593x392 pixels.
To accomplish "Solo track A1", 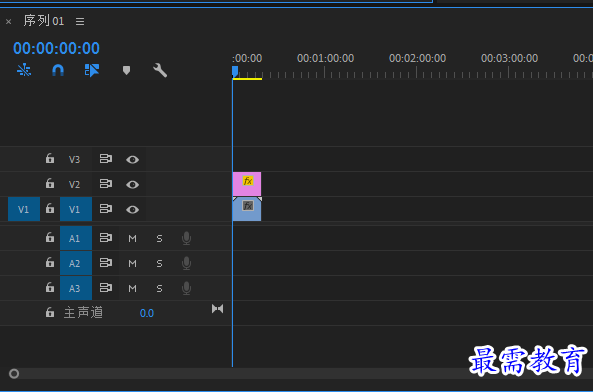I will click(159, 239).
